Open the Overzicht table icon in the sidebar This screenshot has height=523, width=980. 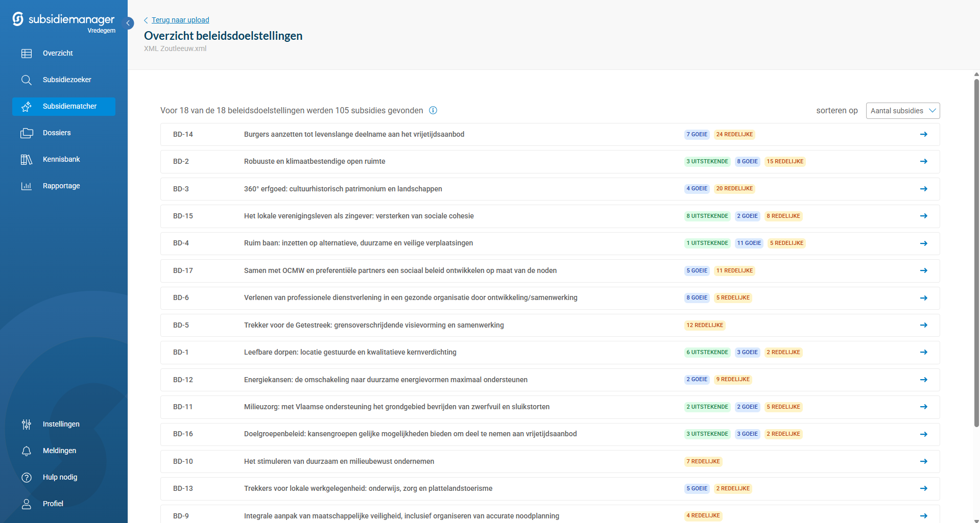27,53
